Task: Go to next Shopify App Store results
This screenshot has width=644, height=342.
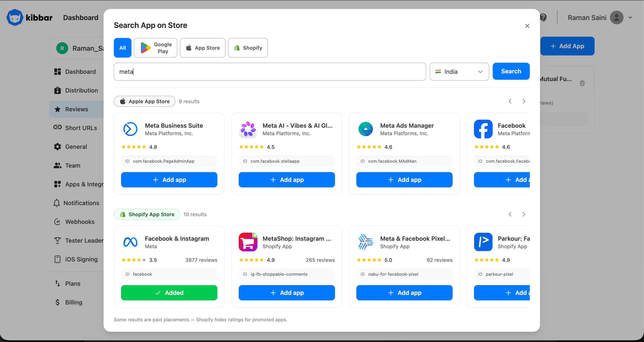Action: coord(524,214)
